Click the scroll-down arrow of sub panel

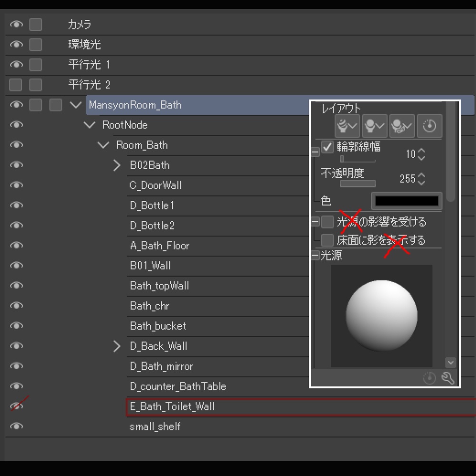tap(450, 362)
